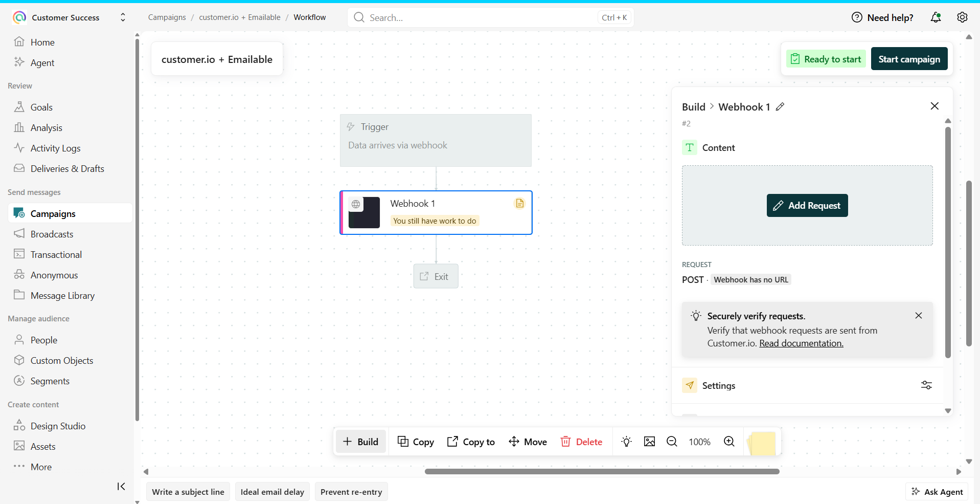
Task: Click Build in bottom toolbar
Action: tap(361, 442)
